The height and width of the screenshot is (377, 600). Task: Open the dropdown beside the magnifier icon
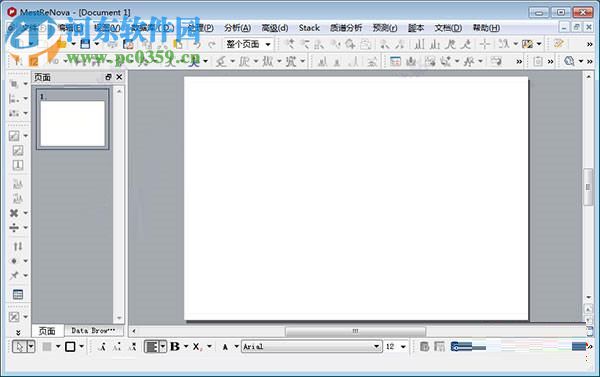click(x=581, y=61)
